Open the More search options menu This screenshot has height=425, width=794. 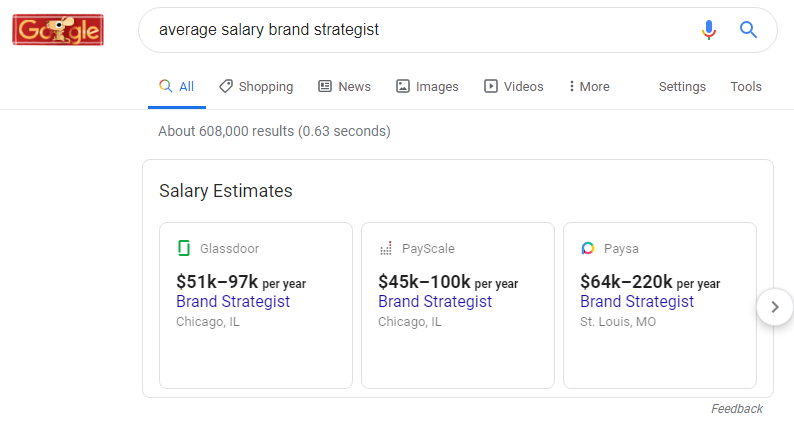589,87
